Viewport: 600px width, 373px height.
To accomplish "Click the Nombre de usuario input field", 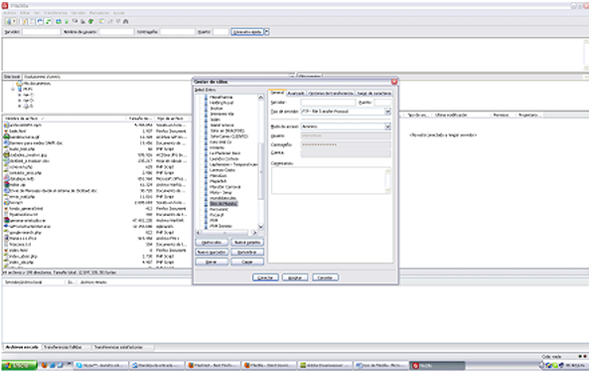I will coord(116,32).
